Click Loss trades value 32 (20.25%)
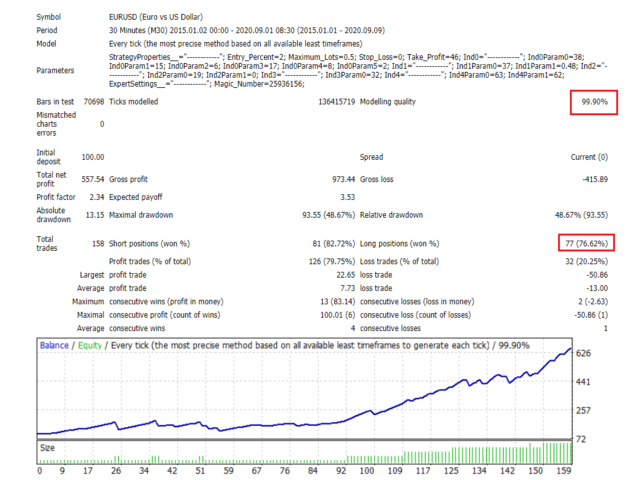This screenshot has width=640, height=480. coord(587,261)
